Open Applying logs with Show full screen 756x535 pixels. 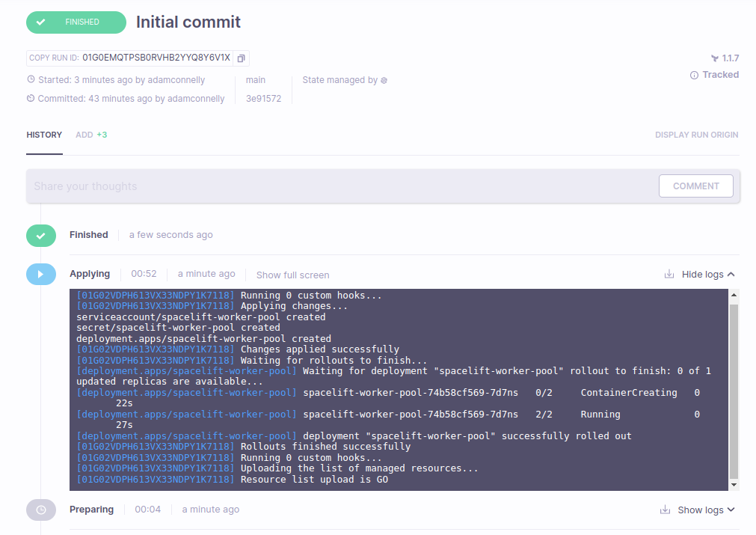pyautogui.click(x=292, y=275)
